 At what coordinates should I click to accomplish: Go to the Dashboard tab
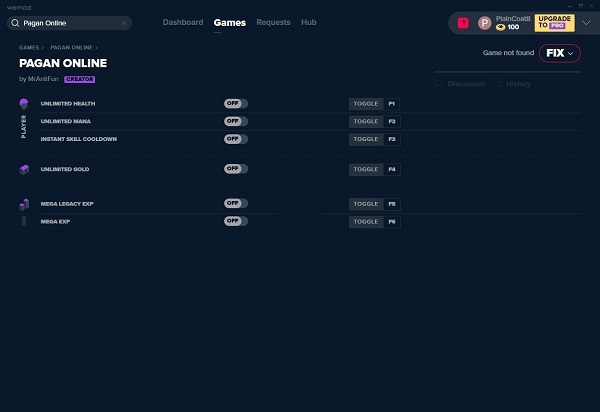[183, 22]
